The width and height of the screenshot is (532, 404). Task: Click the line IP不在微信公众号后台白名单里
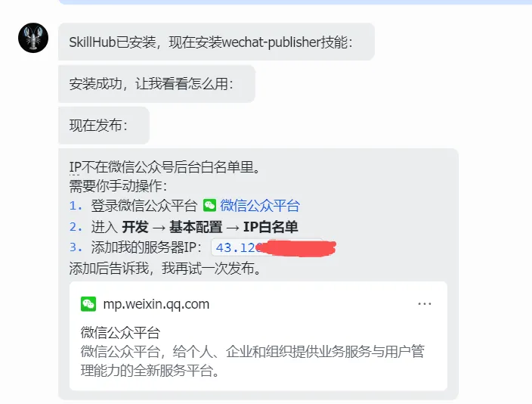(x=165, y=167)
